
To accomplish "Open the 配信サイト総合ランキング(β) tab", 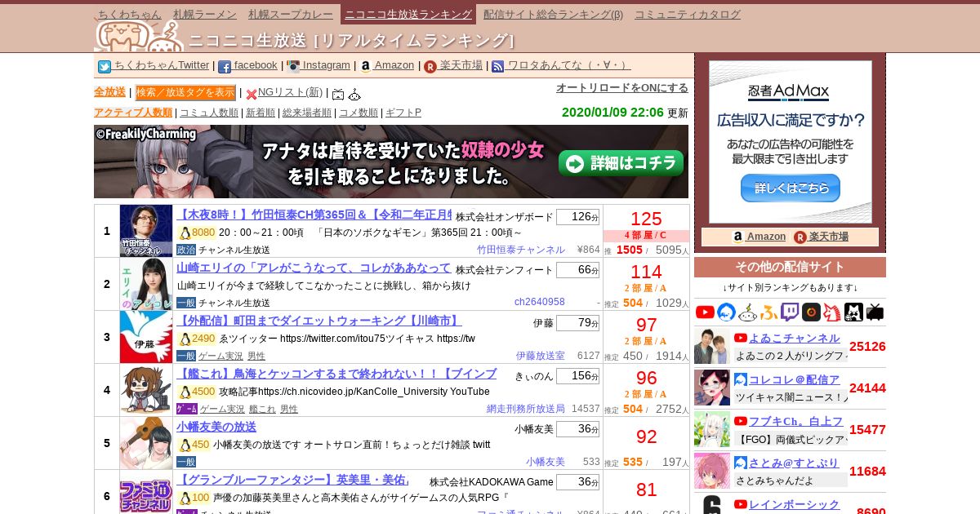I will (x=553, y=14).
